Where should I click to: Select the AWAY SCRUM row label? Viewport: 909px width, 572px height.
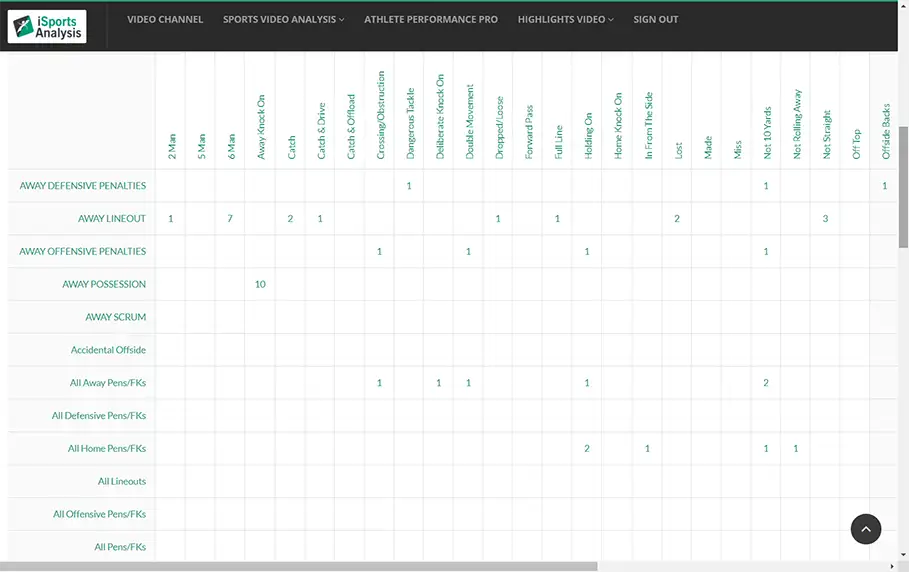point(115,317)
